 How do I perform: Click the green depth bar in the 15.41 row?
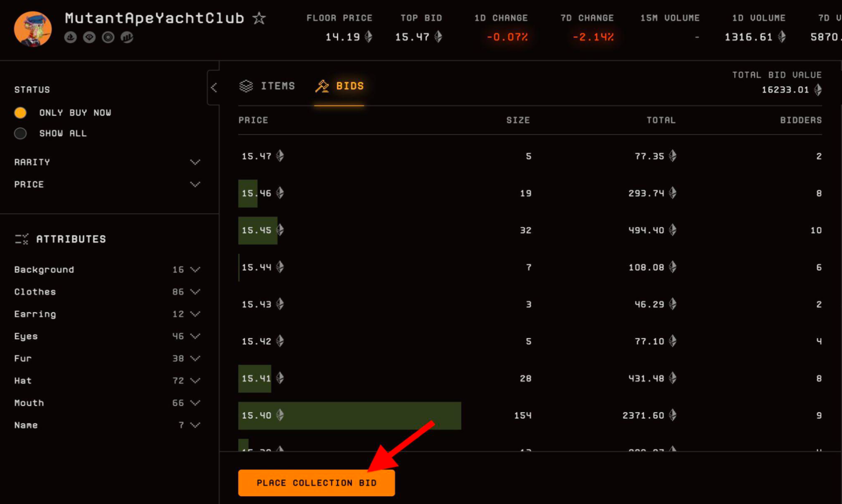click(x=255, y=379)
